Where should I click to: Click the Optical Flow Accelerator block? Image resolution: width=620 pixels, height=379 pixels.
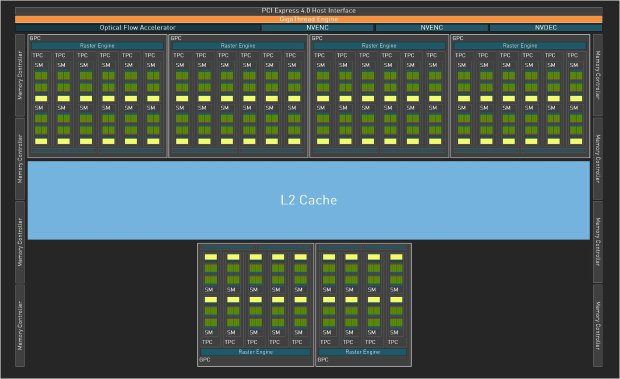pyautogui.click(x=137, y=28)
